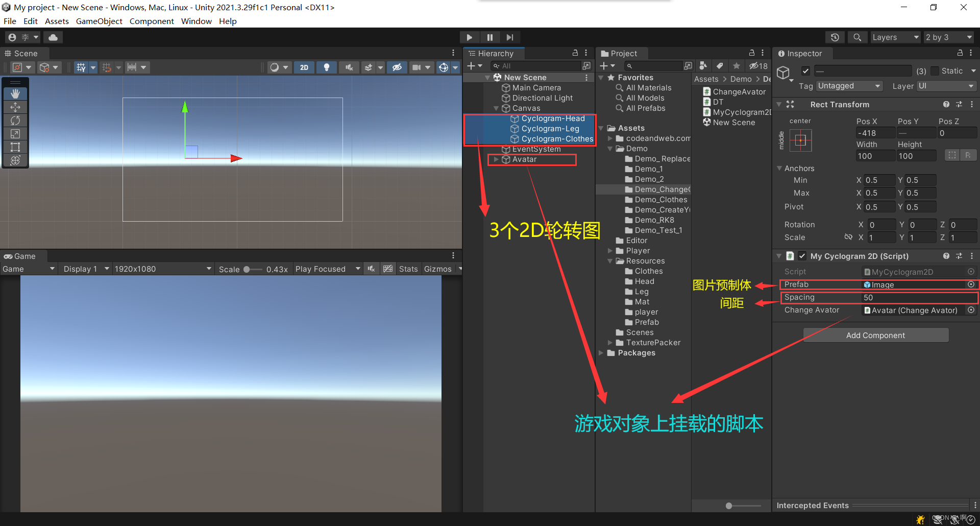Toggle GameObject active checkbox in Inspector
This screenshot has height=526, width=980.
point(805,71)
